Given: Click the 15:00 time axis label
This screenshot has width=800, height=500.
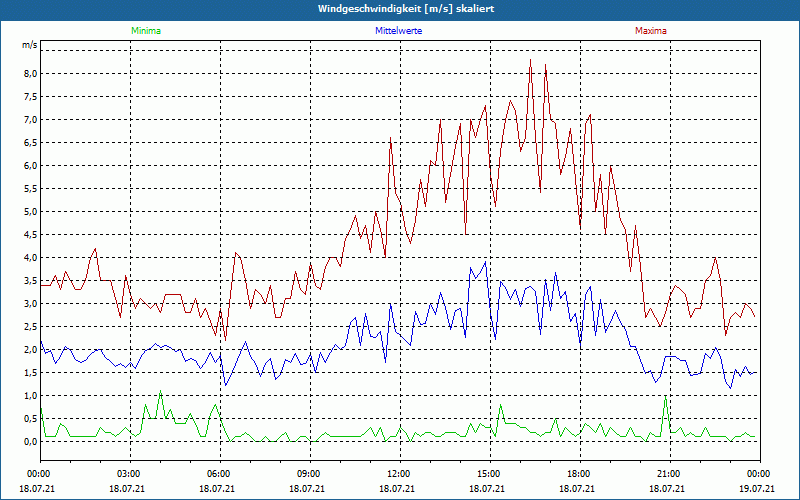Looking at the screenshot, I should 490,474.
